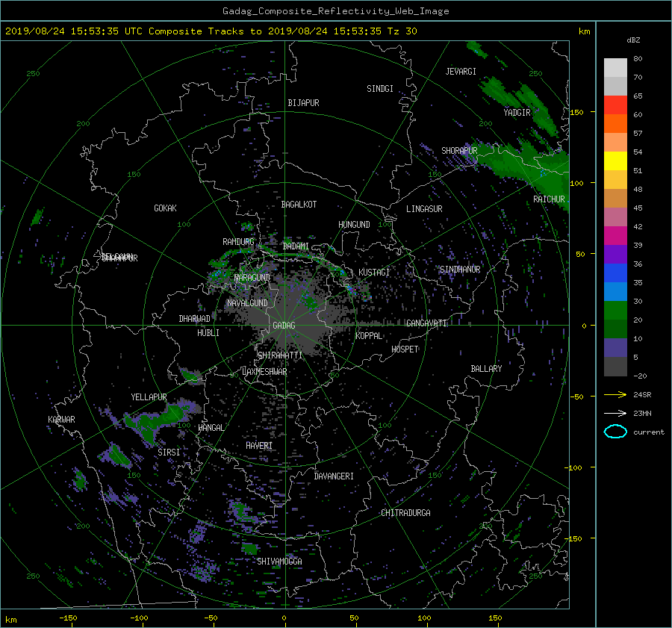The width and height of the screenshot is (672, 628).
Task: Click the JEVARGI city label
Action: coord(461,72)
